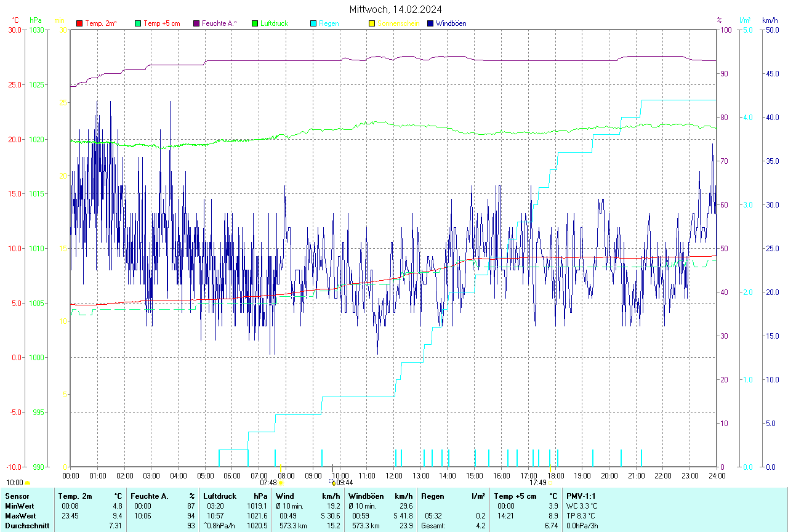Click the purple '%' axis unit at top
788x532 pixels.
(x=719, y=20)
